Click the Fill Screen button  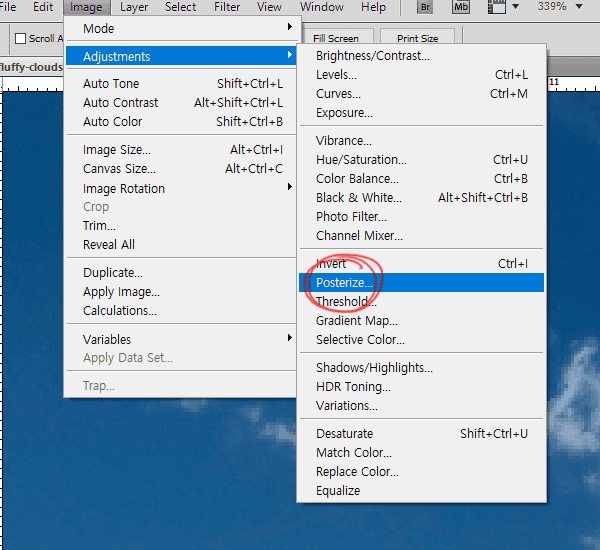pos(336,39)
